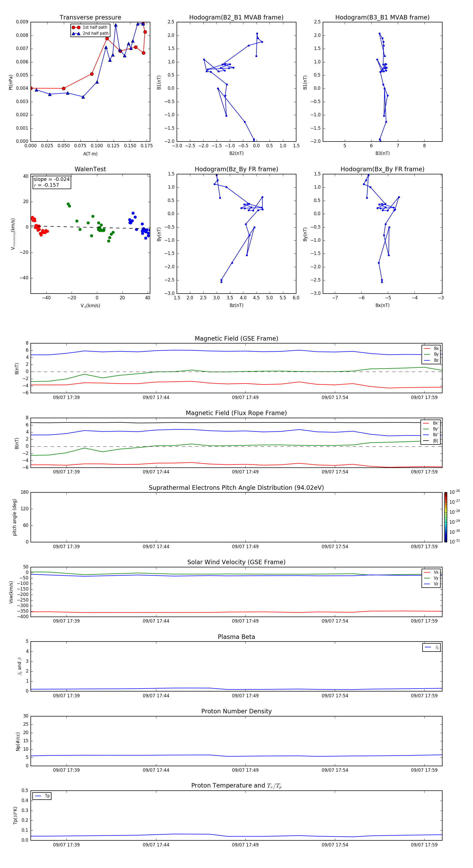Click the Suprathermal Electrons Pitch Angle Distribution title
The image size is (473, 868).
(236, 488)
